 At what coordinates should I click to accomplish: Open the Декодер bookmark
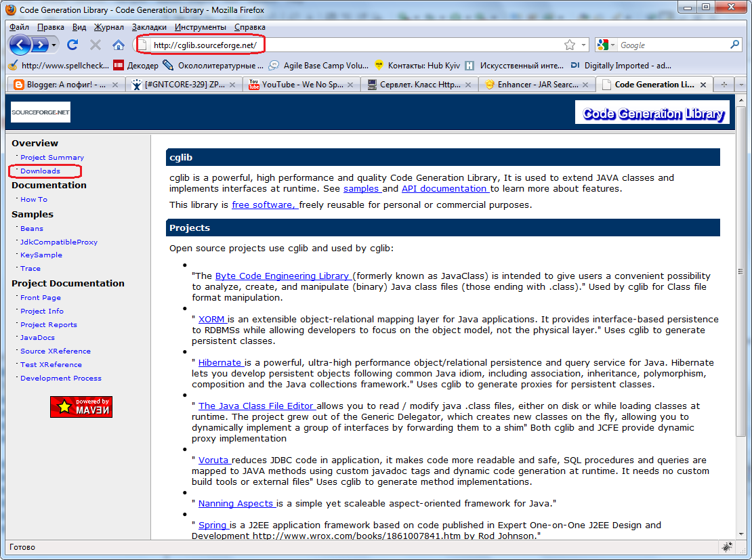click(136, 65)
